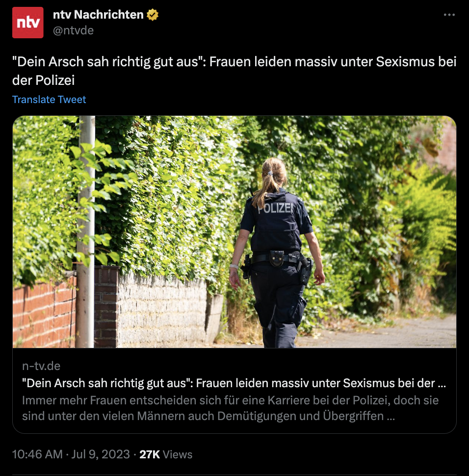
Task: Click the word 'Views' beside 27K
Action: coord(178,454)
